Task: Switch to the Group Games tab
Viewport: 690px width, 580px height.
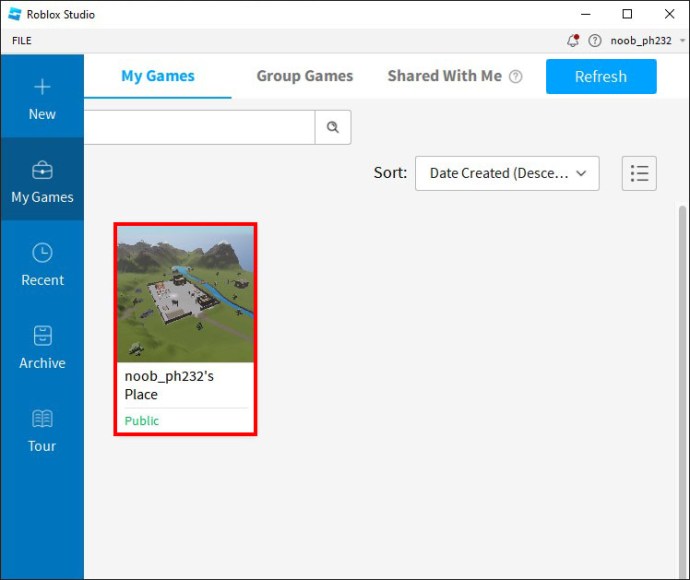Action: point(305,76)
